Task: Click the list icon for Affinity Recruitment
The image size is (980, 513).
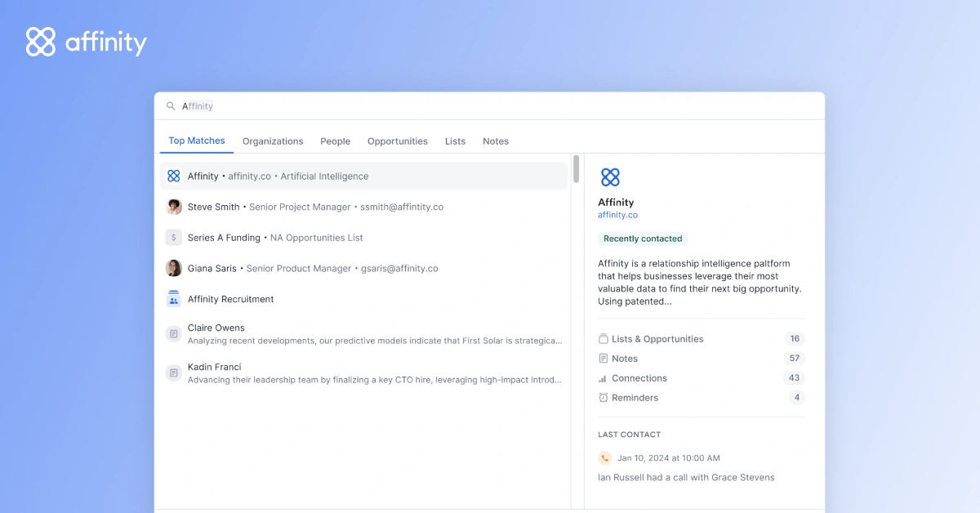Action: [x=173, y=299]
